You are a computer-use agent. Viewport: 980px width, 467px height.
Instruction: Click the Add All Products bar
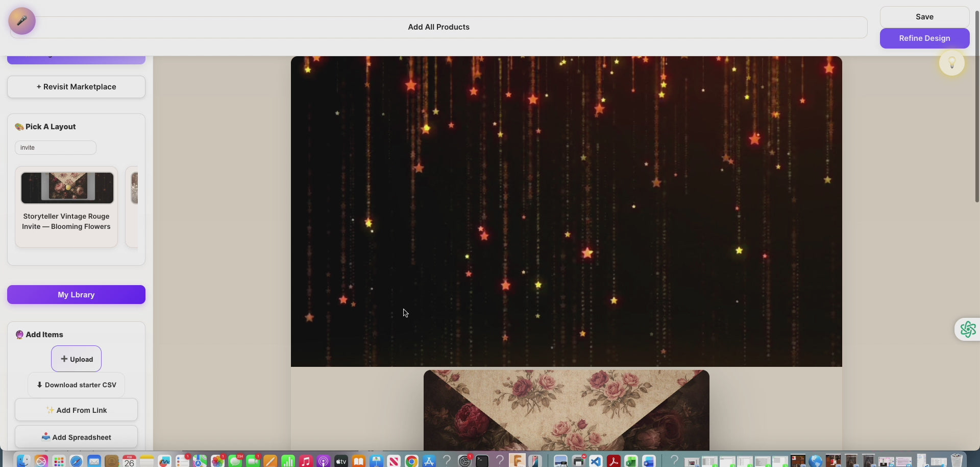pyautogui.click(x=438, y=27)
